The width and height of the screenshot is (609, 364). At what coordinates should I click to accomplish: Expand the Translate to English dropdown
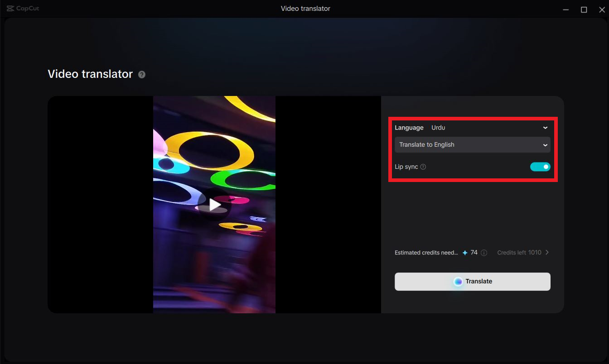(x=473, y=144)
